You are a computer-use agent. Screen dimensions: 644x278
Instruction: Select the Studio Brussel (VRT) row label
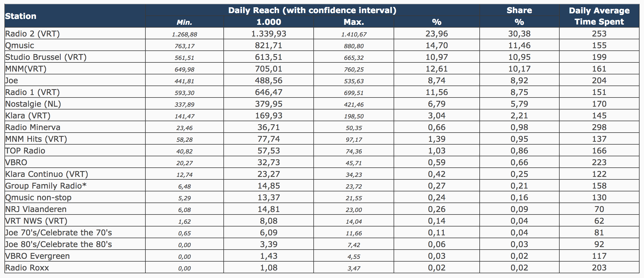[46, 57]
